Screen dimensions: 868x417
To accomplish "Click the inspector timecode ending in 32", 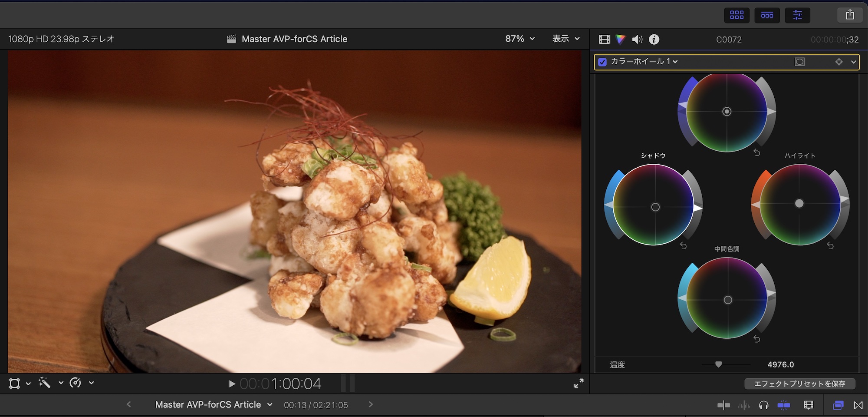I will pos(835,40).
